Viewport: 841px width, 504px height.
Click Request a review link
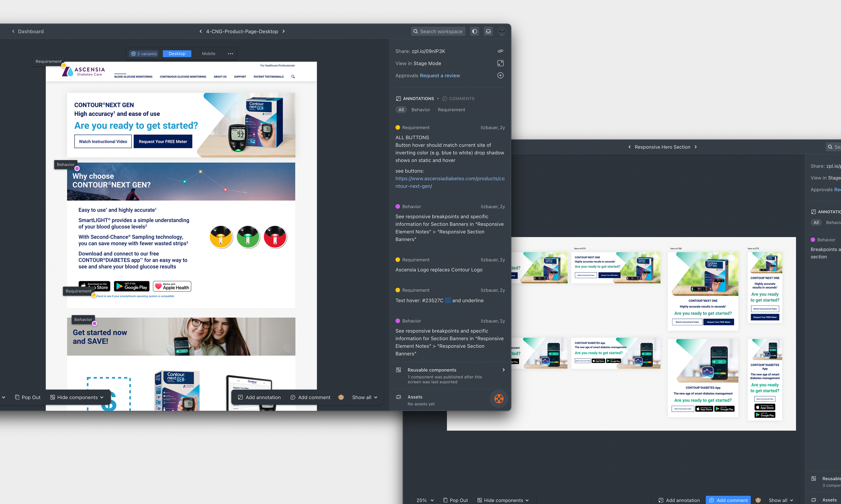tap(440, 75)
